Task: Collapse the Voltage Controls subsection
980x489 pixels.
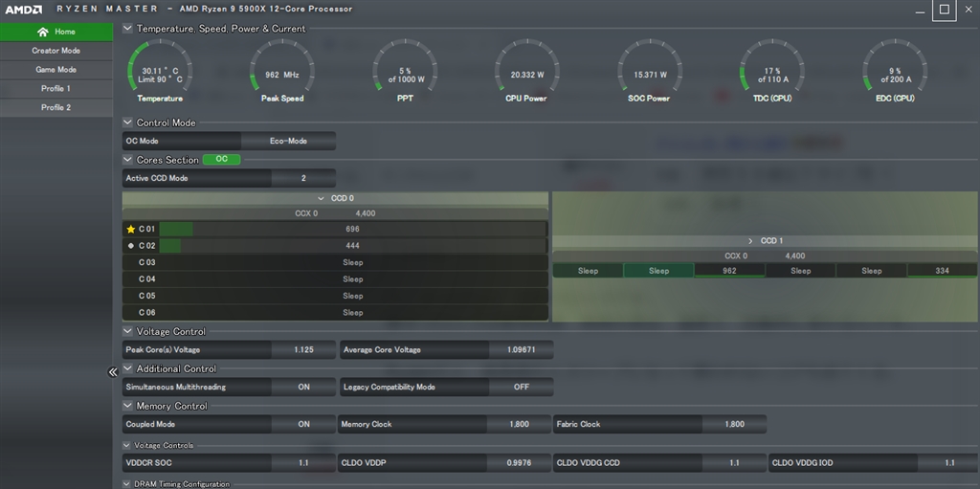Action: (x=127, y=445)
